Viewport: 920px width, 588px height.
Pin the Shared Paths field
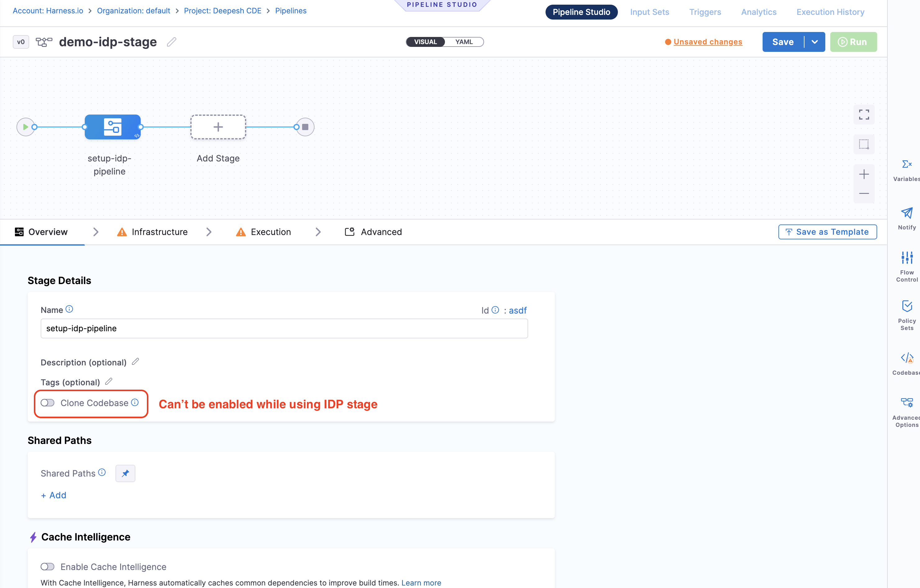click(x=125, y=473)
